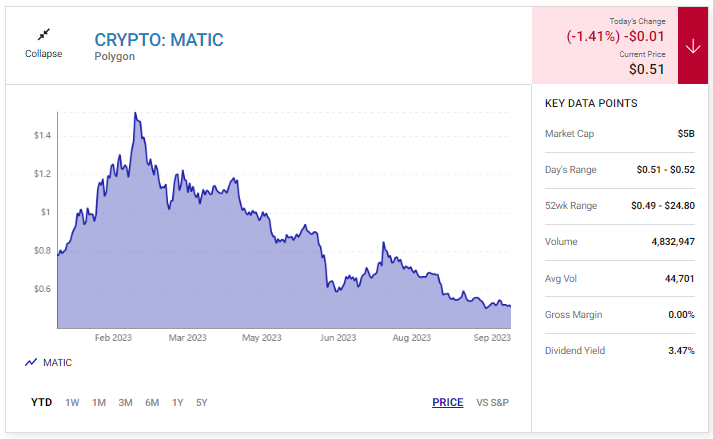Switch chart to 1M range
This screenshot has height=439, width=713.
[x=99, y=403]
